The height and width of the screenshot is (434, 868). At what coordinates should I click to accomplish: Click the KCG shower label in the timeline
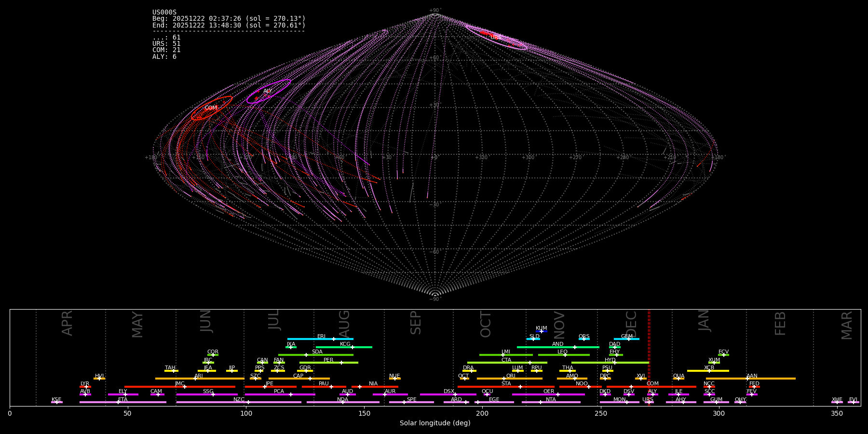click(x=345, y=344)
